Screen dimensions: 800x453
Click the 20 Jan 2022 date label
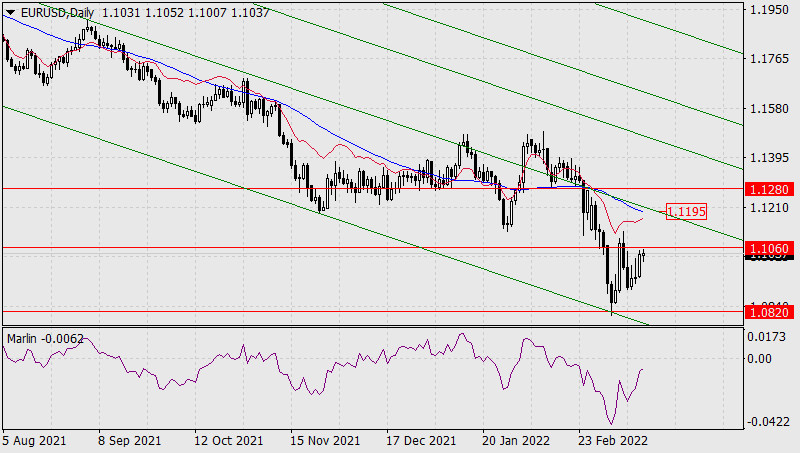(x=516, y=441)
